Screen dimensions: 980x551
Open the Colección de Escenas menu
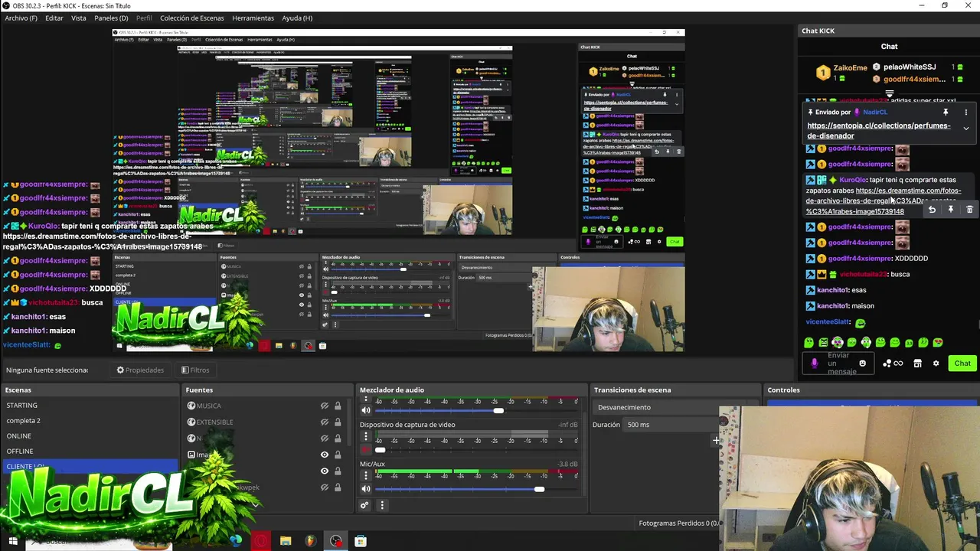(192, 18)
